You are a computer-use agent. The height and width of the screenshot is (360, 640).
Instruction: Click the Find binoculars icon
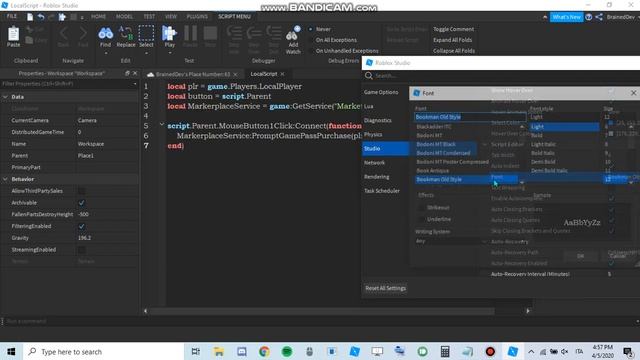click(x=105, y=33)
